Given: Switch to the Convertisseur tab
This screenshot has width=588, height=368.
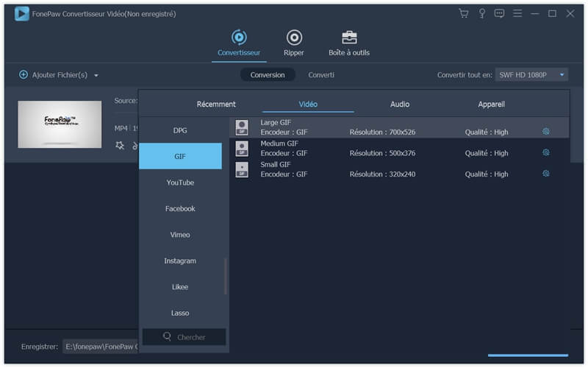Looking at the screenshot, I should click(x=239, y=43).
